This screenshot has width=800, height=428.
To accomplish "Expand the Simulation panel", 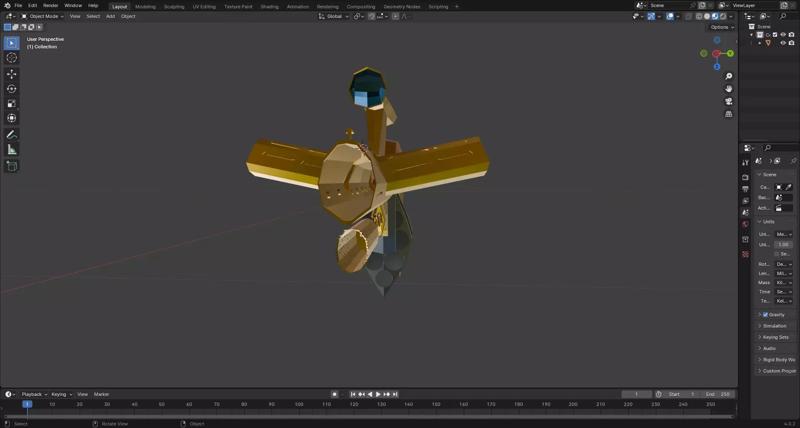I will [774, 326].
